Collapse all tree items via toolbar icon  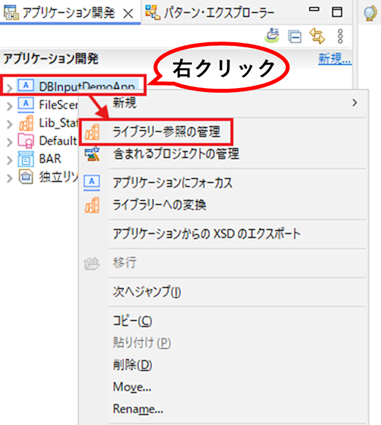(295, 36)
